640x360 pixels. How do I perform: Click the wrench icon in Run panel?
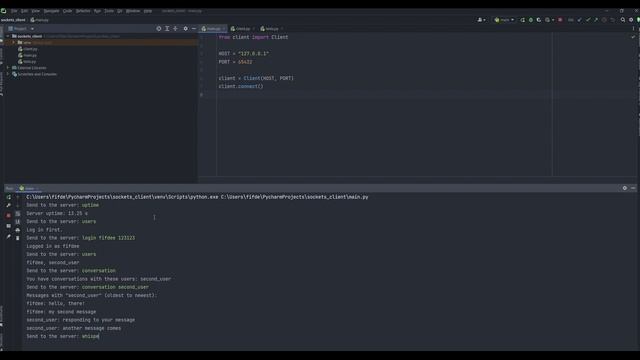9,205
